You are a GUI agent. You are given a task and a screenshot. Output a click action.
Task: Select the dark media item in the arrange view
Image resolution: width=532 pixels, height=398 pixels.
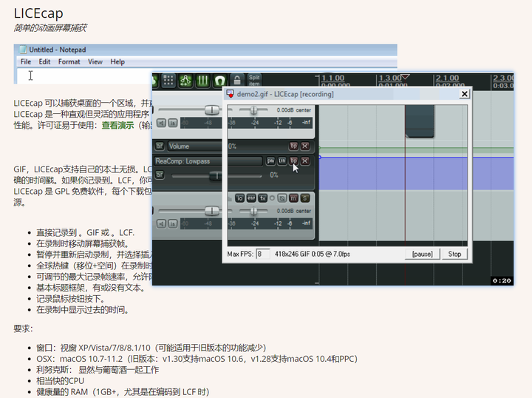coord(420,121)
